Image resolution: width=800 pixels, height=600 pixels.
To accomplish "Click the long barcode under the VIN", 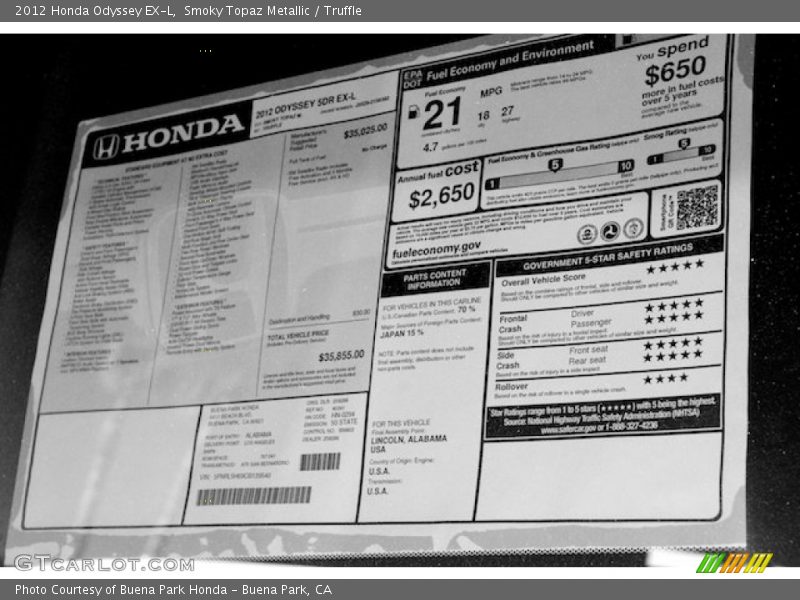I will coord(254,496).
